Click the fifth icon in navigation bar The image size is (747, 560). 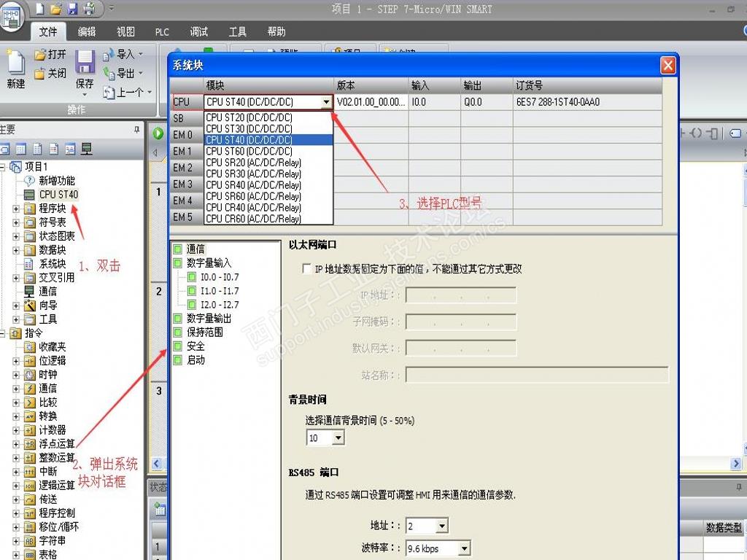70,149
